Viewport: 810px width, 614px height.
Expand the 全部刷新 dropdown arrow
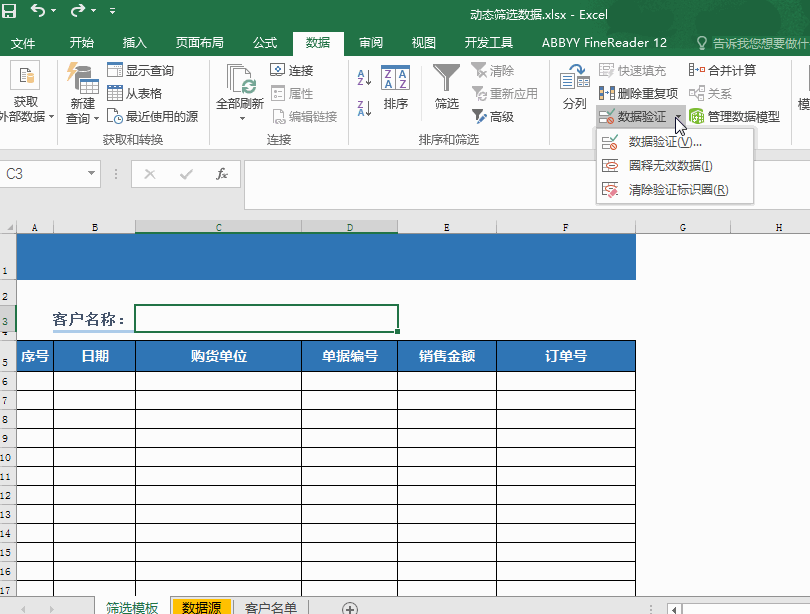pyautogui.click(x=242, y=119)
